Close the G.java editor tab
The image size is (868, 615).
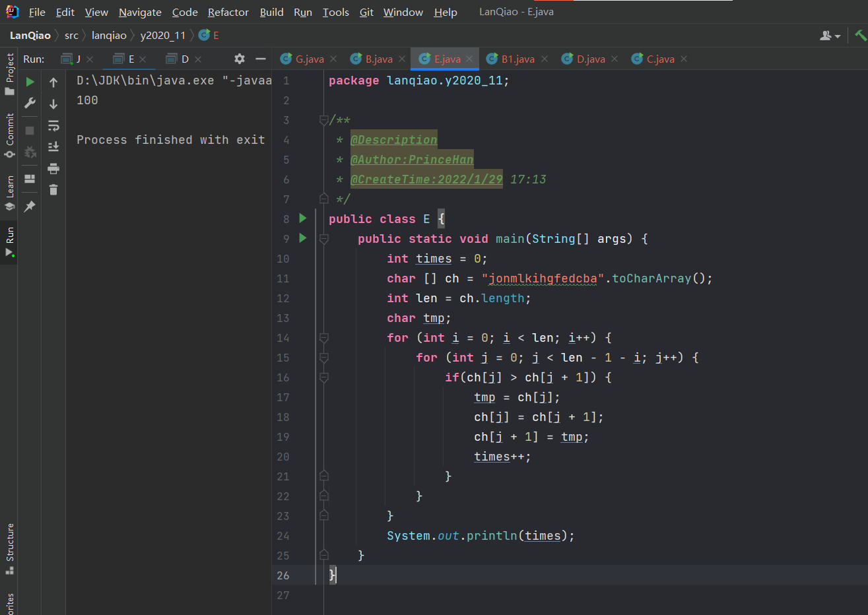pos(333,59)
